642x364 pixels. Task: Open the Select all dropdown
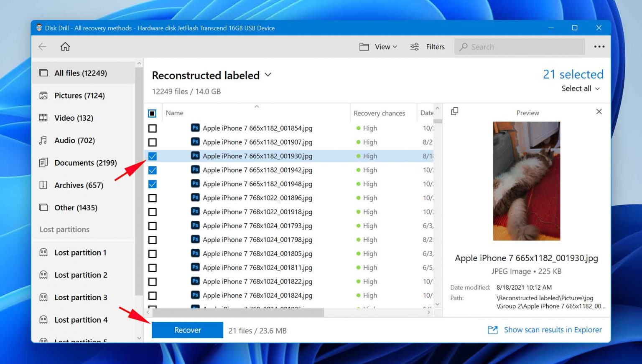click(x=580, y=88)
